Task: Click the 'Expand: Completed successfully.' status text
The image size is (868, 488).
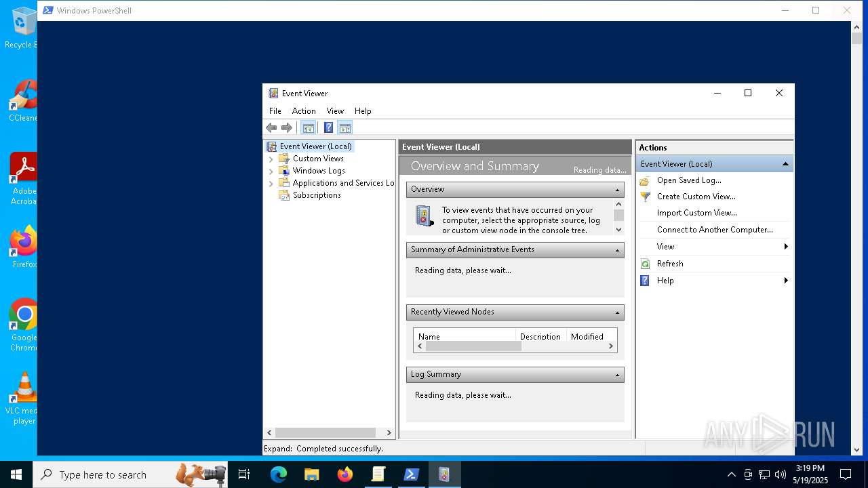Action: point(323,449)
